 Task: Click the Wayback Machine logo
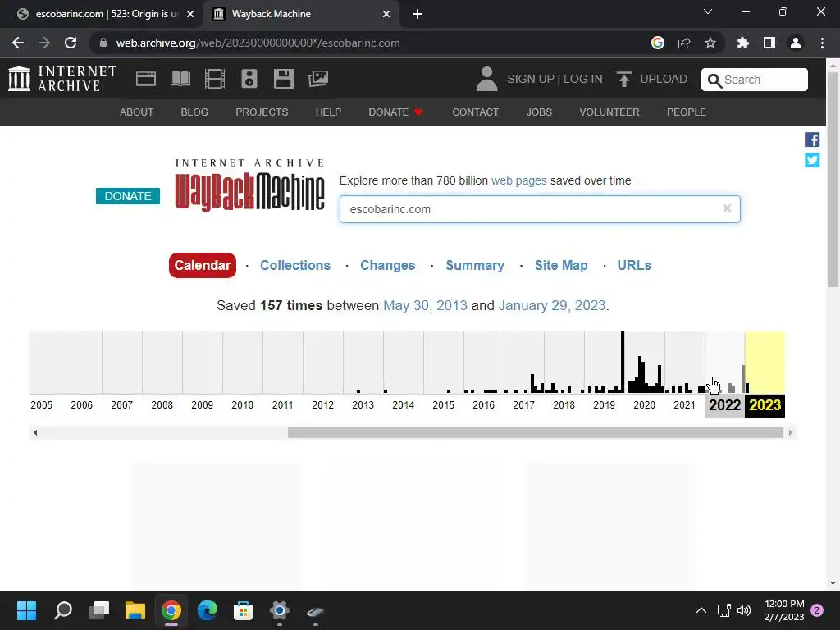click(x=249, y=186)
